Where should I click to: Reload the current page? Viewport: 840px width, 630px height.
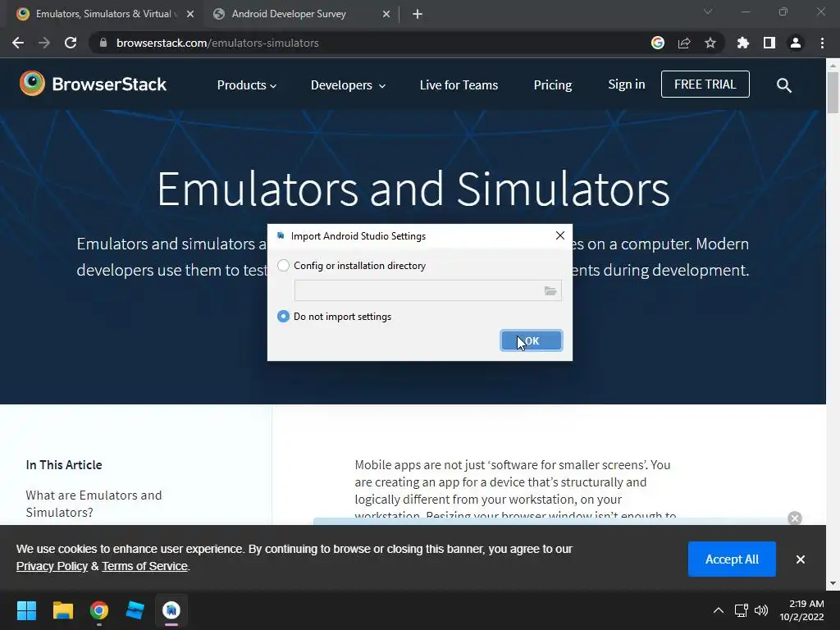point(71,43)
